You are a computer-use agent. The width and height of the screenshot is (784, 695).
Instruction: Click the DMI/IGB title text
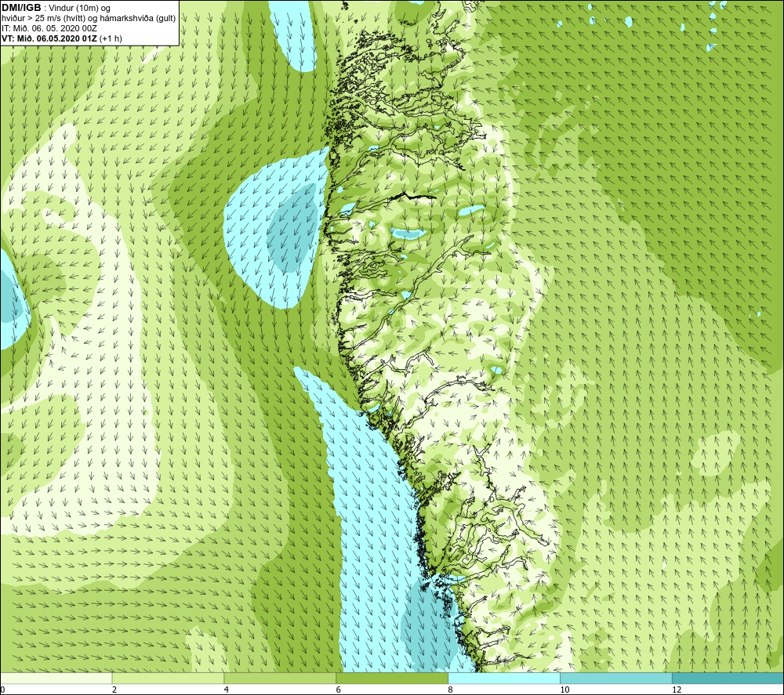(21, 8)
